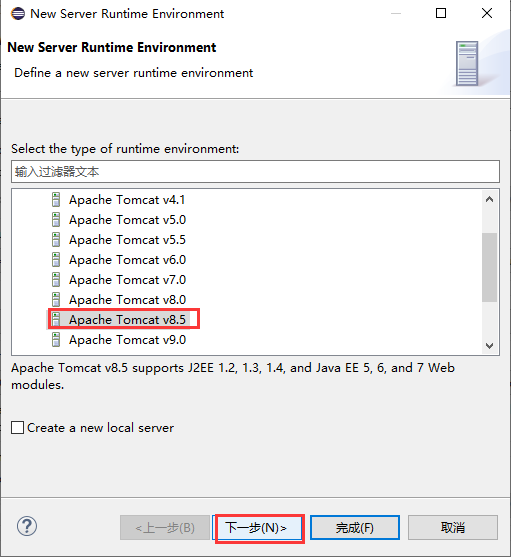Enable Create a new local server checkbox
This screenshot has width=511, height=557.
pos(17,427)
